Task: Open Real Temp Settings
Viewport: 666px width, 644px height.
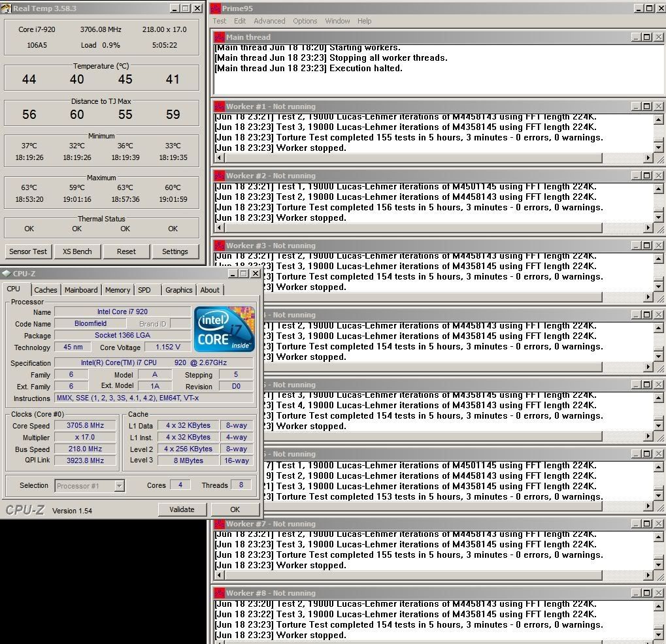Action: [x=175, y=251]
